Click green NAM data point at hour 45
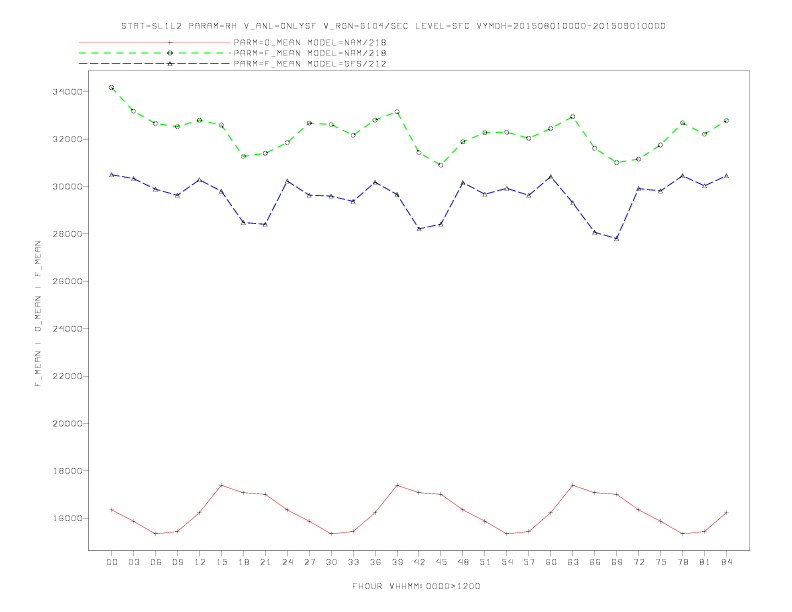 (441, 165)
